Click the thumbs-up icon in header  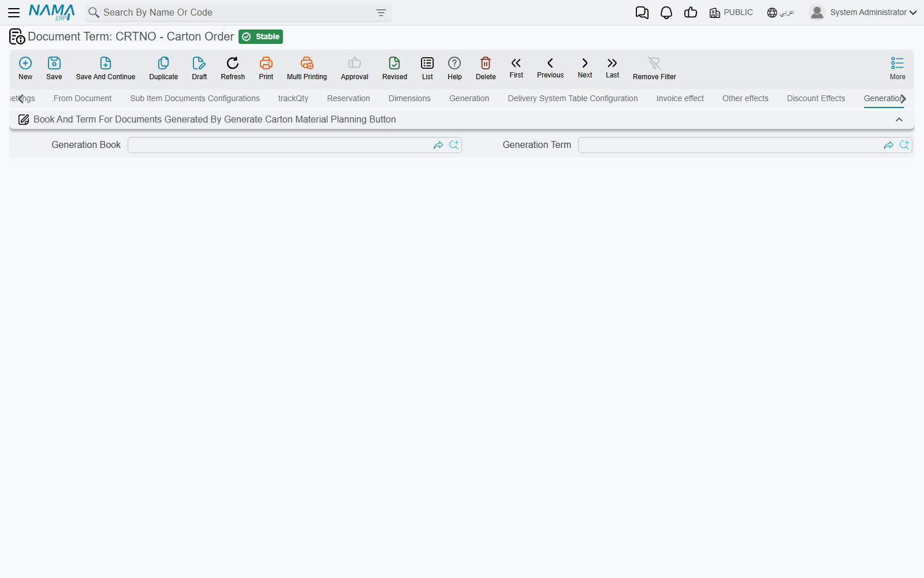[x=691, y=13]
